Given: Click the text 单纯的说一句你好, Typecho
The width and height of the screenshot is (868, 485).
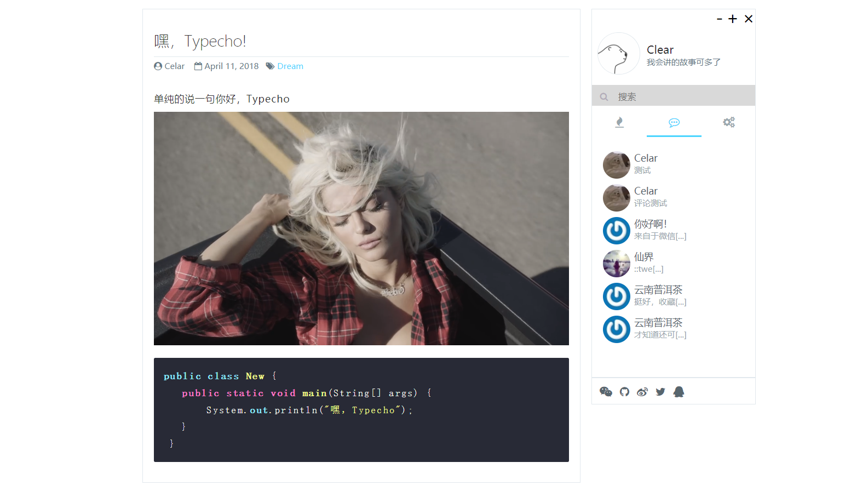Looking at the screenshot, I should 222,99.
